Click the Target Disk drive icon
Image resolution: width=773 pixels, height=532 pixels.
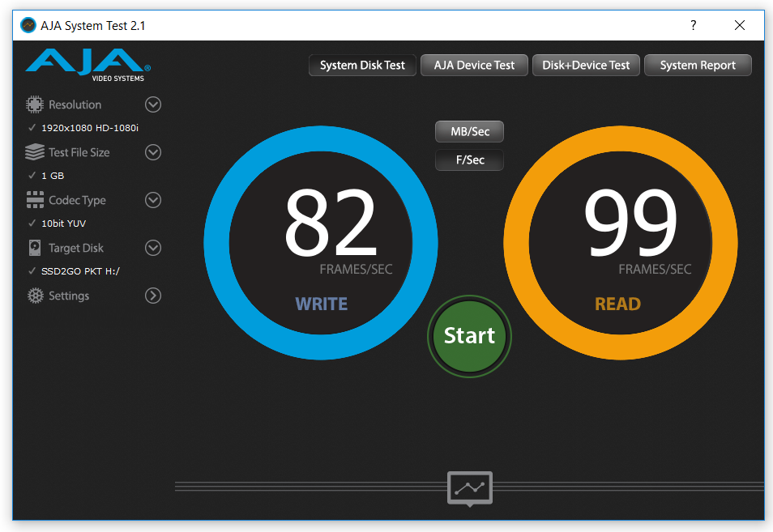(35, 248)
